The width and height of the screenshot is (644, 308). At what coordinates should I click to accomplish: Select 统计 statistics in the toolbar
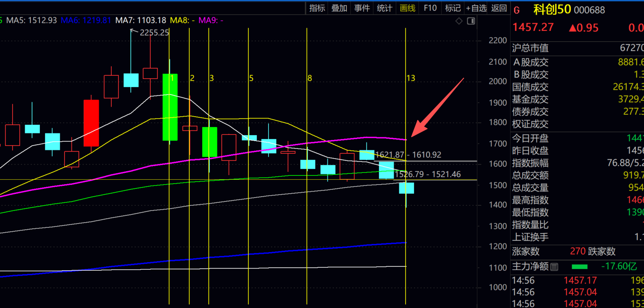pos(385,8)
